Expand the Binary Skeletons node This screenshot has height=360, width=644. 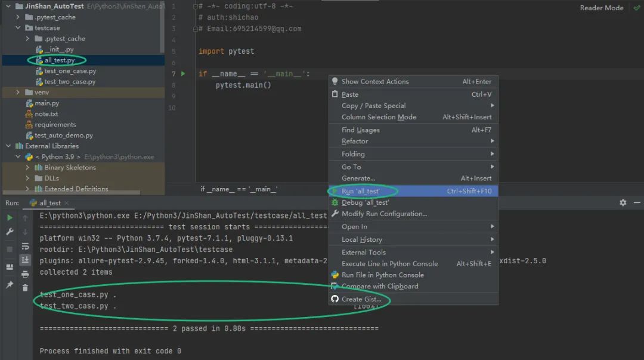(27, 167)
